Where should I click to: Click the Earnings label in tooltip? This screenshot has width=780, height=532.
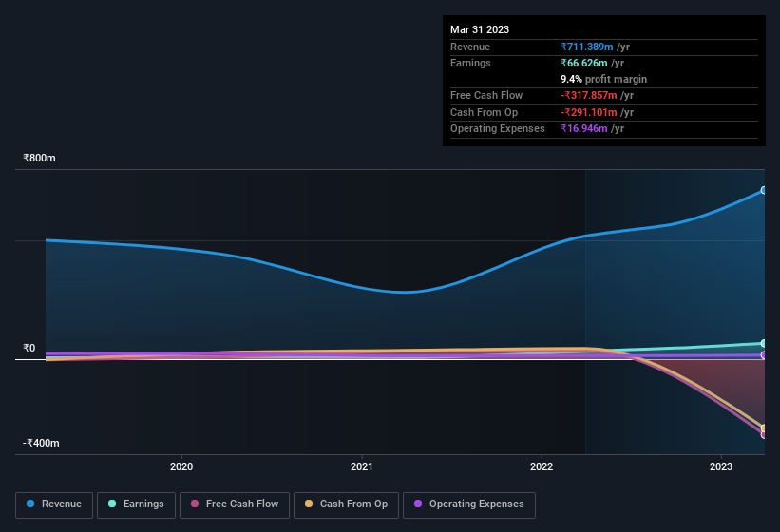470,63
